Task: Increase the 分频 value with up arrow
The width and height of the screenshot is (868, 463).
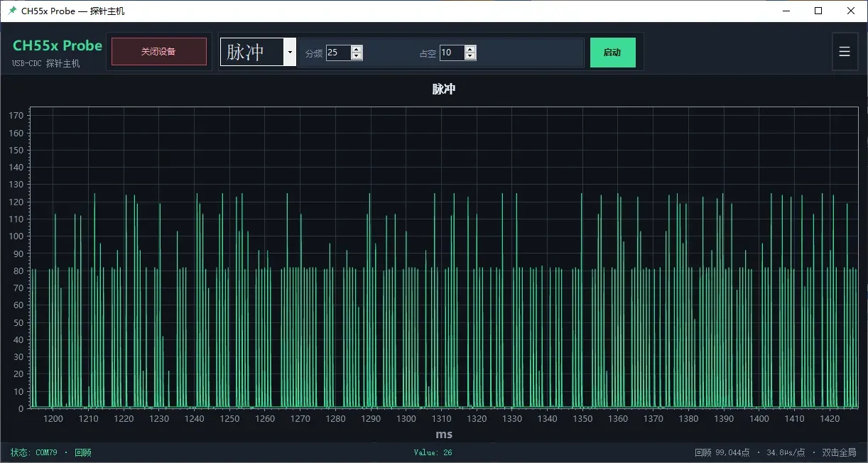Action: point(357,49)
